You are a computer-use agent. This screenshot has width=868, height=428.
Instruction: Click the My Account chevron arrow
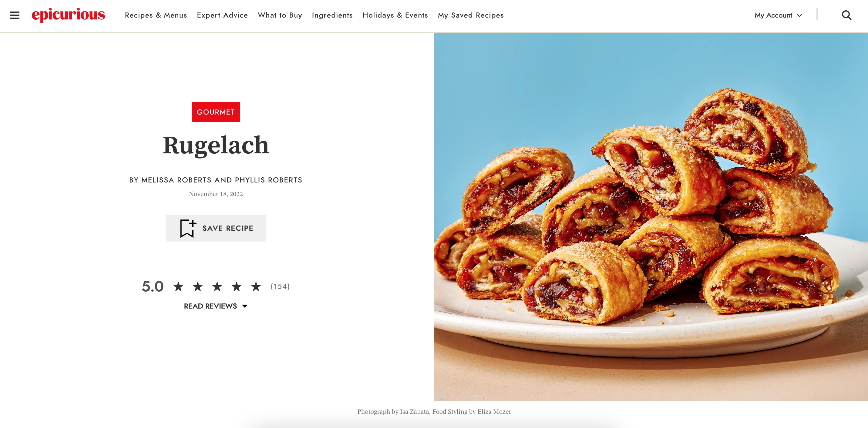[799, 15]
